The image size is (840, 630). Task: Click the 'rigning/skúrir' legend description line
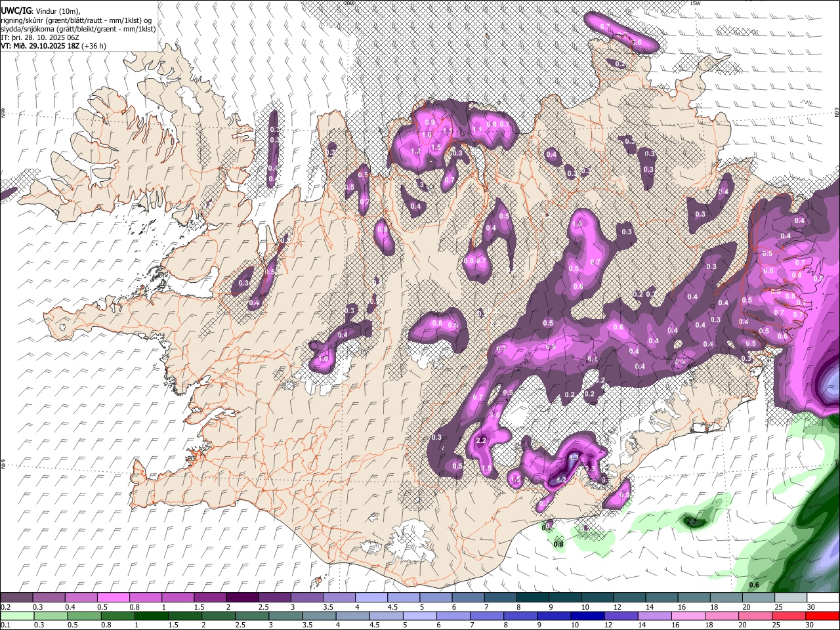pyautogui.click(x=76, y=20)
